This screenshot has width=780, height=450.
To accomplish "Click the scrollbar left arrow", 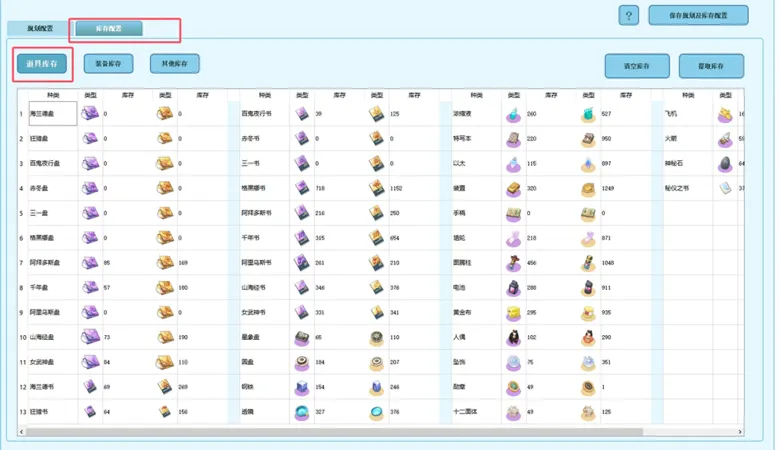I will click(x=21, y=432).
